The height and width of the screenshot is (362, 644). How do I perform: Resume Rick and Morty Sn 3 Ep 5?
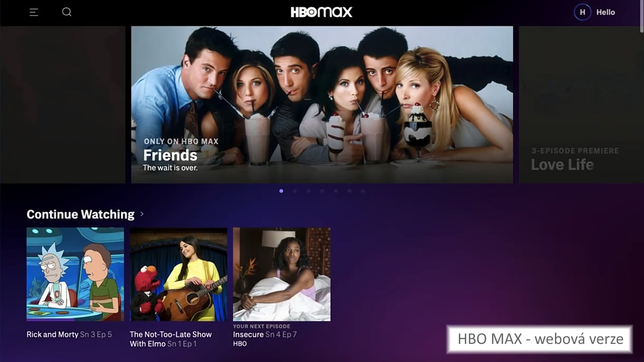click(x=75, y=274)
